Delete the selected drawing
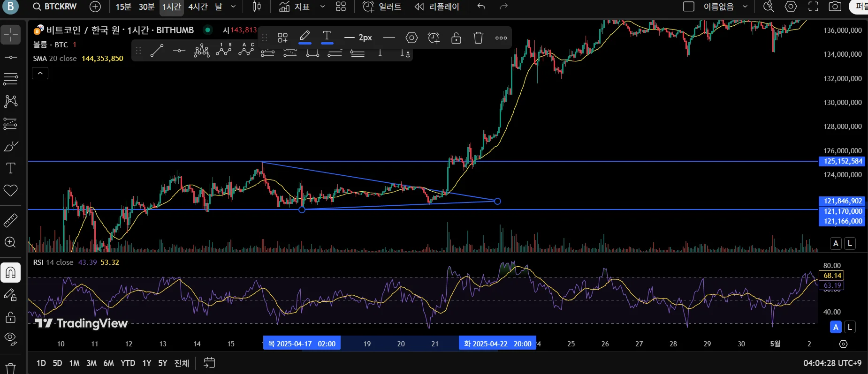 (x=478, y=37)
